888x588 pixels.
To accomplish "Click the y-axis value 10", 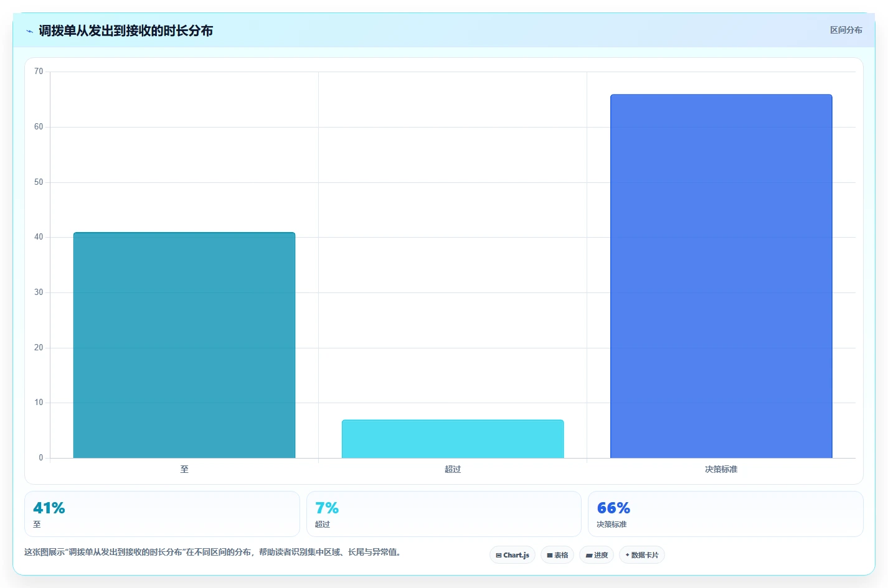I will [x=39, y=403].
